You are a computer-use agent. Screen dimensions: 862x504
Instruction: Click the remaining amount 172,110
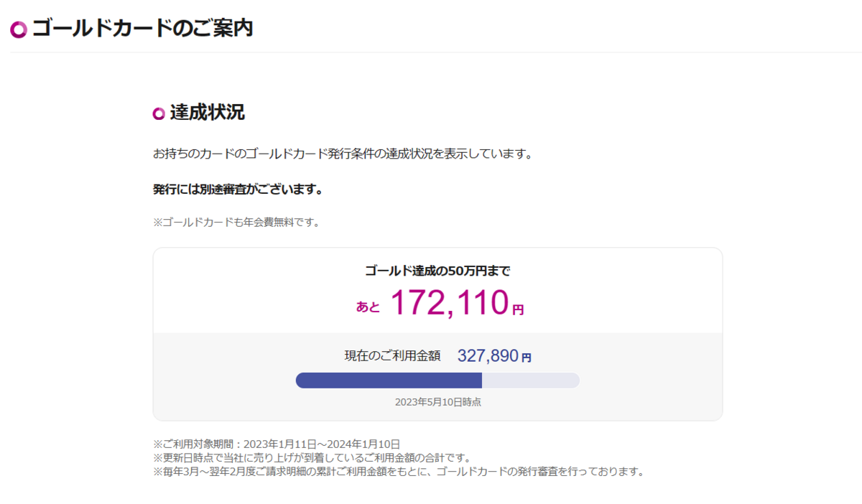point(449,303)
